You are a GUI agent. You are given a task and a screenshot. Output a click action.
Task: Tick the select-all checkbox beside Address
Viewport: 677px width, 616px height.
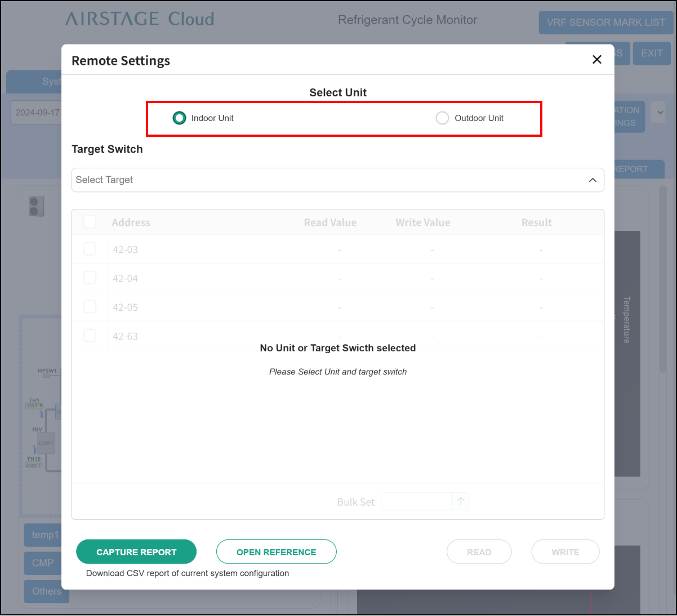90,222
